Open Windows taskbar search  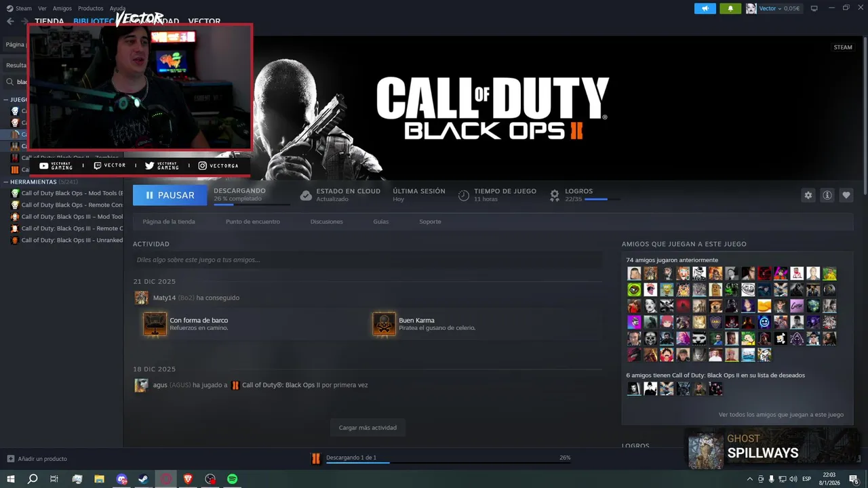tap(32, 479)
